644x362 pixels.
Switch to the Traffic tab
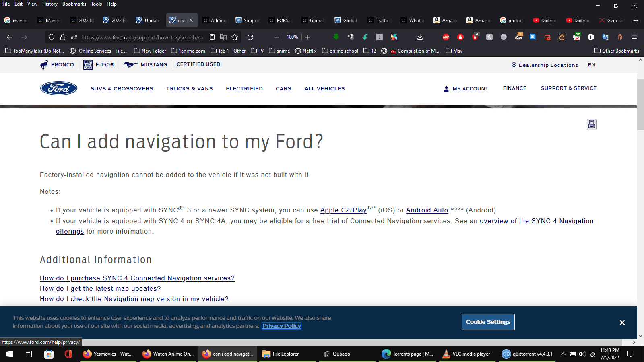tap(380, 20)
